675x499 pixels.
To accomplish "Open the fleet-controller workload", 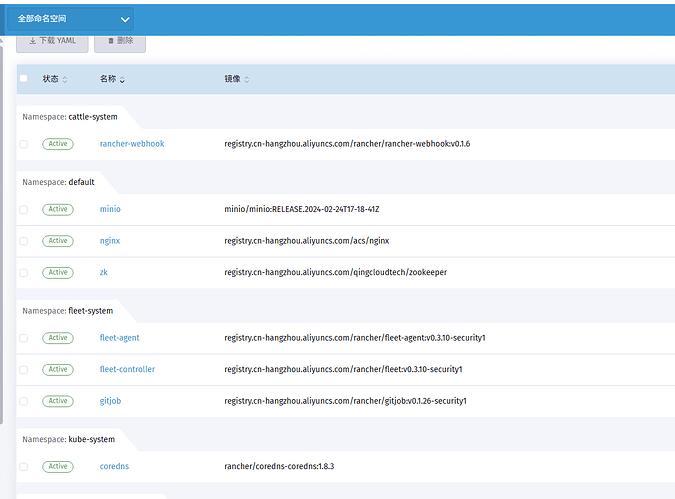I will pyautogui.click(x=127, y=369).
